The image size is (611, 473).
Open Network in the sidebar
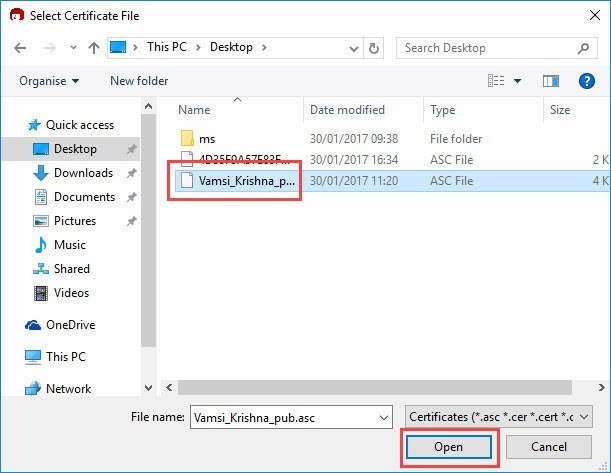point(58,388)
